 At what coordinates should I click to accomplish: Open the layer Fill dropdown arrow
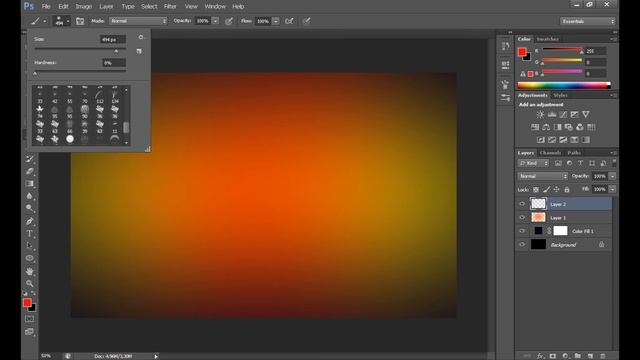point(612,189)
